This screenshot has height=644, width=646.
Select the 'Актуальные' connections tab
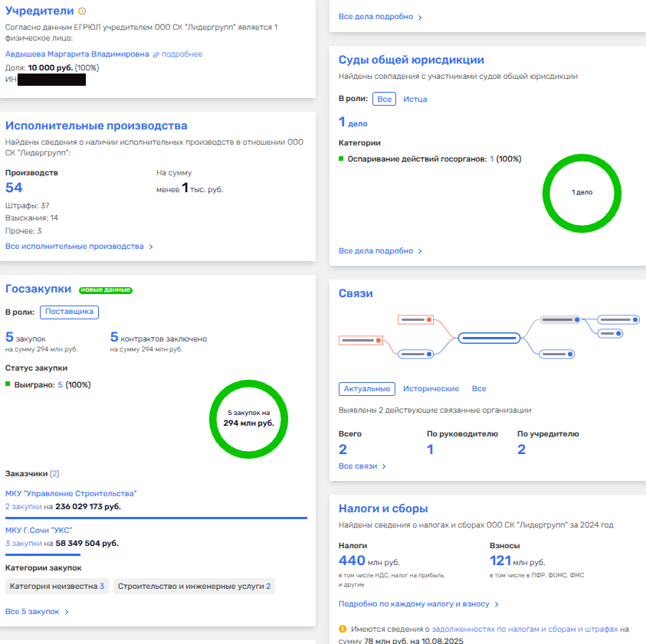click(x=366, y=389)
